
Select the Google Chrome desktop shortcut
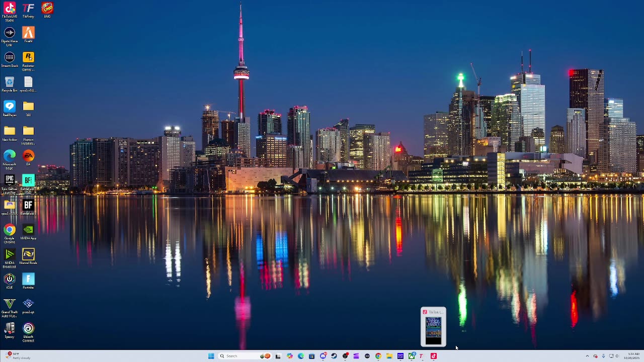pos(10,234)
